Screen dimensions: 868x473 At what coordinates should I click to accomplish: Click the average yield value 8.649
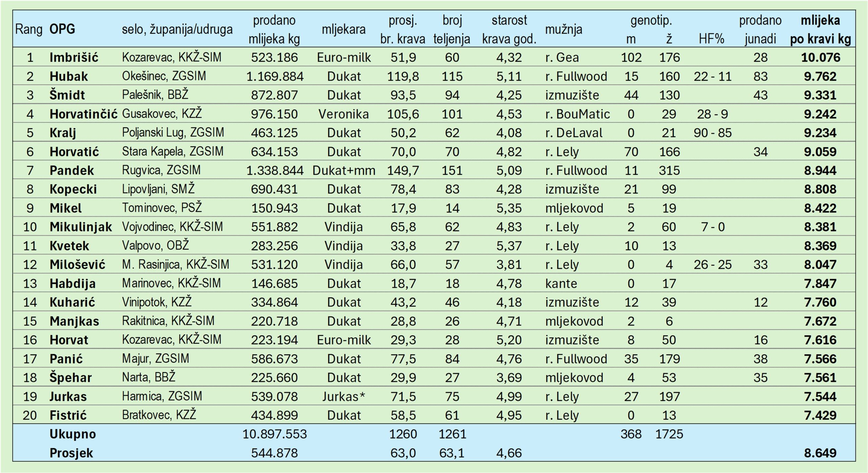(x=820, y=453)
